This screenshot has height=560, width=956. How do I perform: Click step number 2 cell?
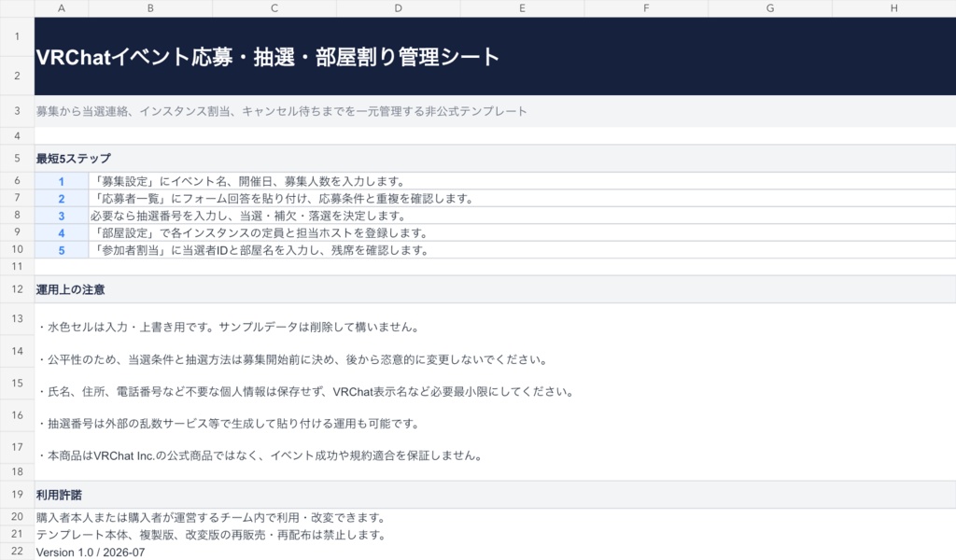tap(62, 198)
